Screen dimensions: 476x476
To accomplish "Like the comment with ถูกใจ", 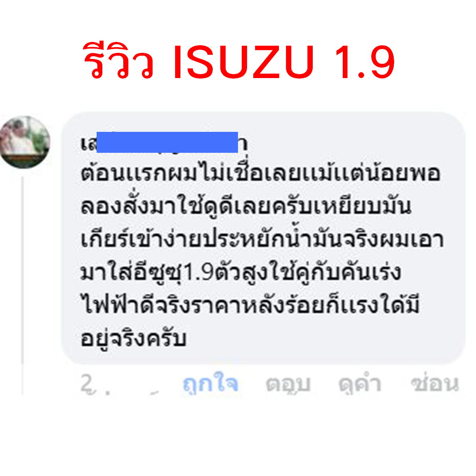I will [210, 383].
